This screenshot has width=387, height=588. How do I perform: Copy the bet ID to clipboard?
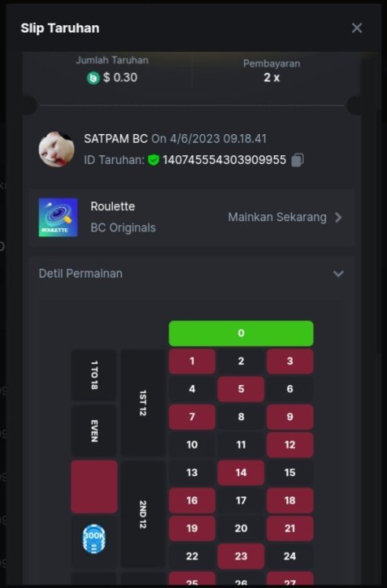pos(298,160)
